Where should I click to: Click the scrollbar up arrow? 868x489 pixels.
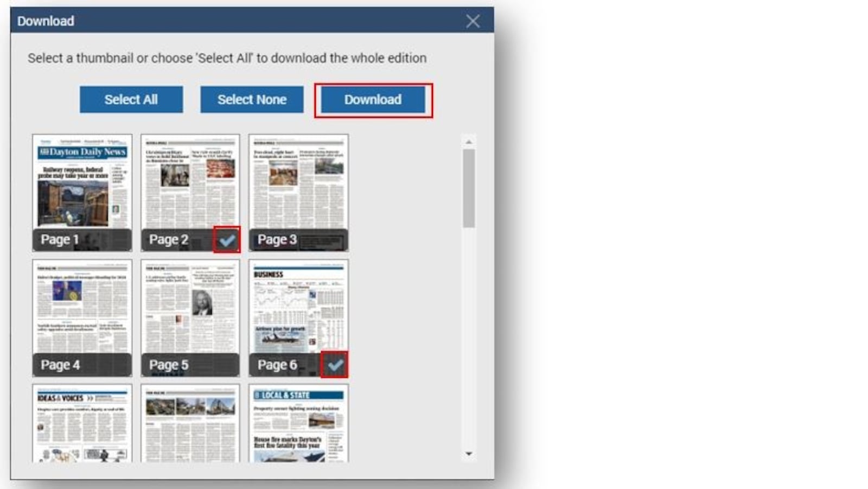click(x=469, y=142)
